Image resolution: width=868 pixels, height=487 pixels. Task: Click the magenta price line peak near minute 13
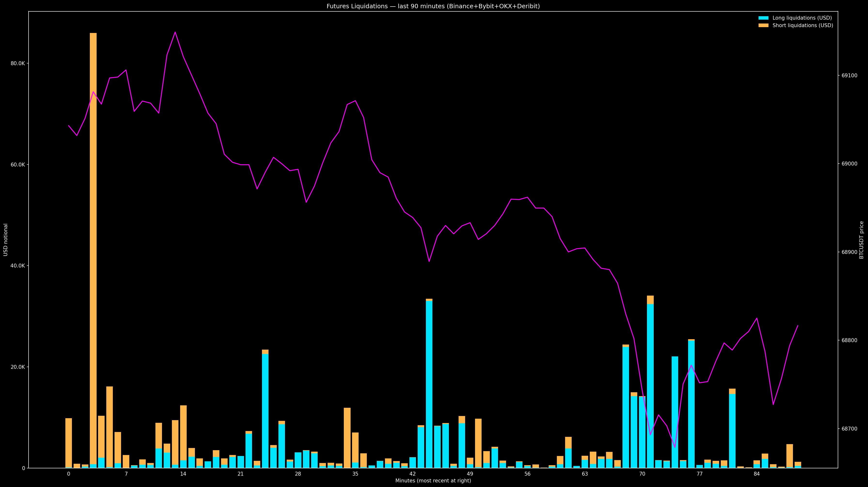click(x=175, y=32)
